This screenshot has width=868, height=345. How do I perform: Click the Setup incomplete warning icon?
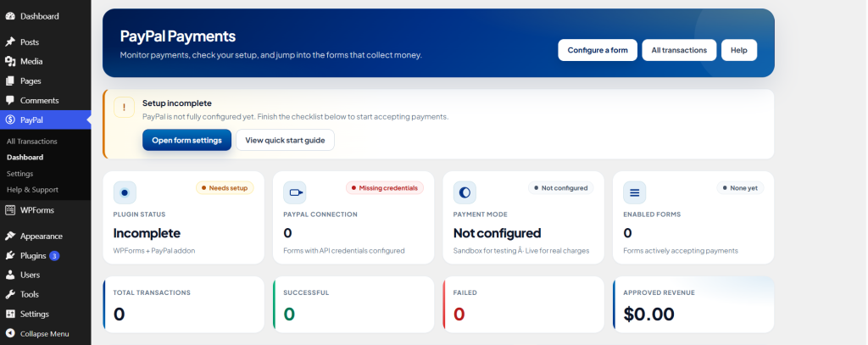(124, 107)
